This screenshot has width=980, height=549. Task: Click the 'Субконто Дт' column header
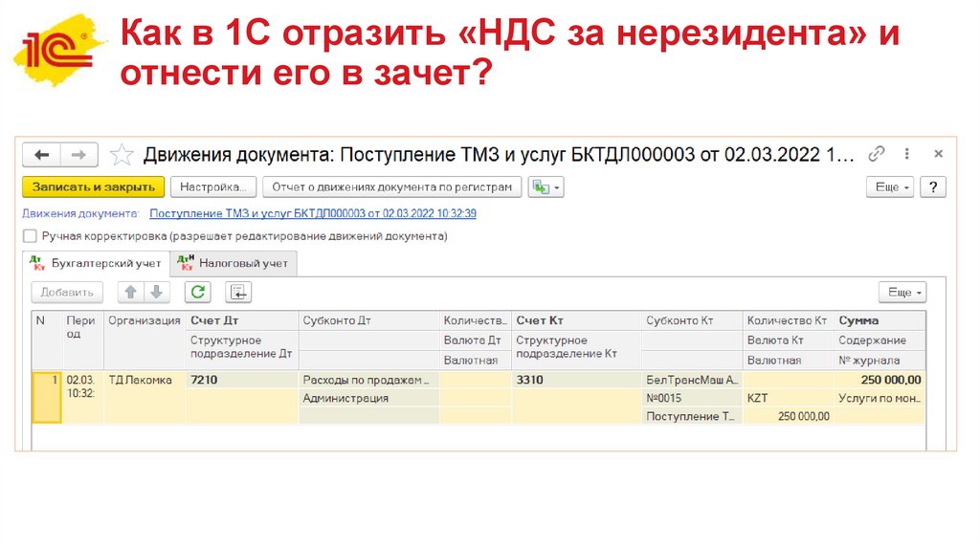pyautogui.click(x=368, y=320)
